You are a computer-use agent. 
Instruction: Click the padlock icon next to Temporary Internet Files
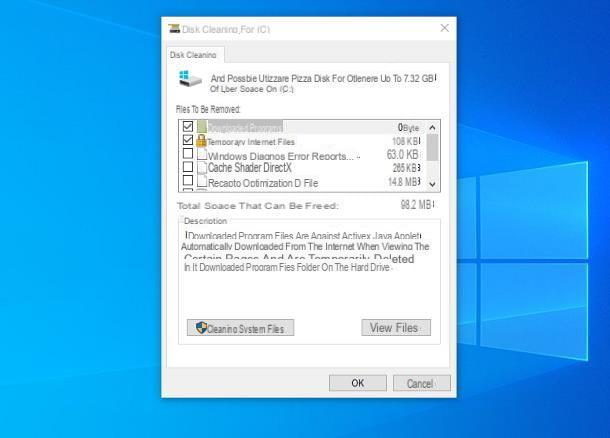click(201, 141)
